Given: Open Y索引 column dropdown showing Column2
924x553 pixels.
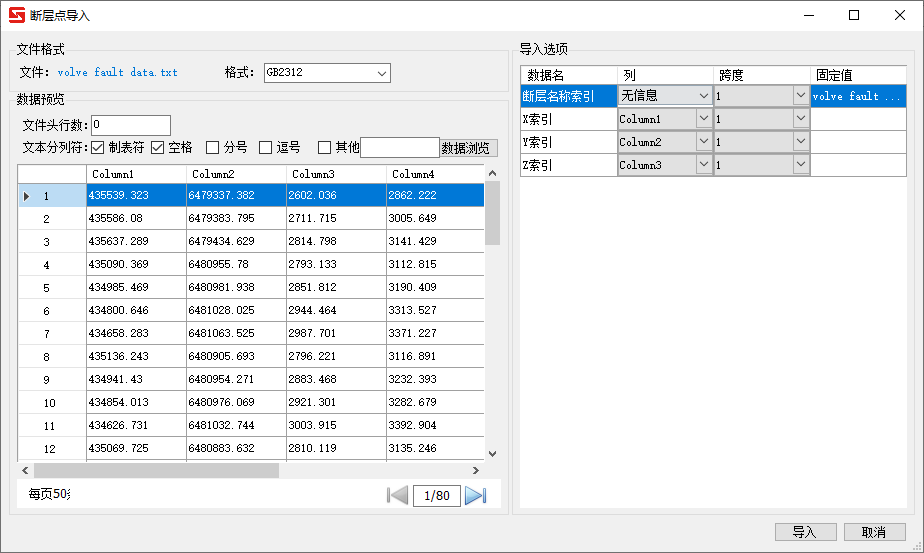Looking at the screenshot, I should click(x=665, y=141).
